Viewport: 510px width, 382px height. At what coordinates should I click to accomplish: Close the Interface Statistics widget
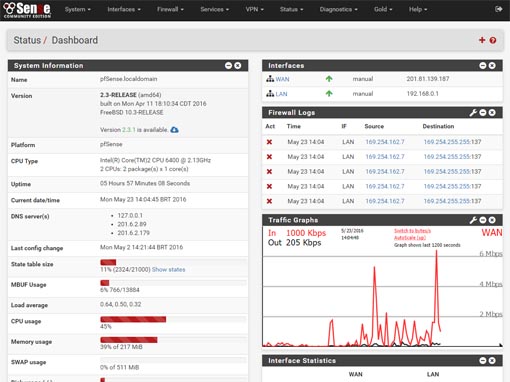492,361
